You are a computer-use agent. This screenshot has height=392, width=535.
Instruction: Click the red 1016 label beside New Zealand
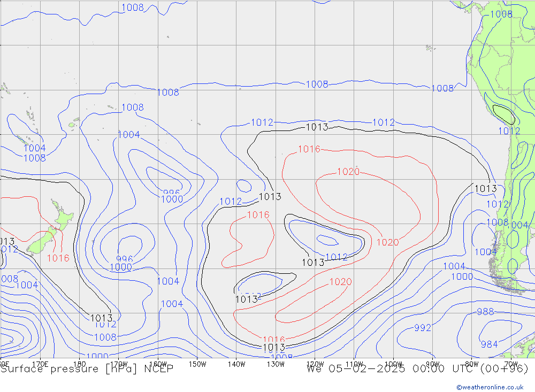[x=58, y=258]
